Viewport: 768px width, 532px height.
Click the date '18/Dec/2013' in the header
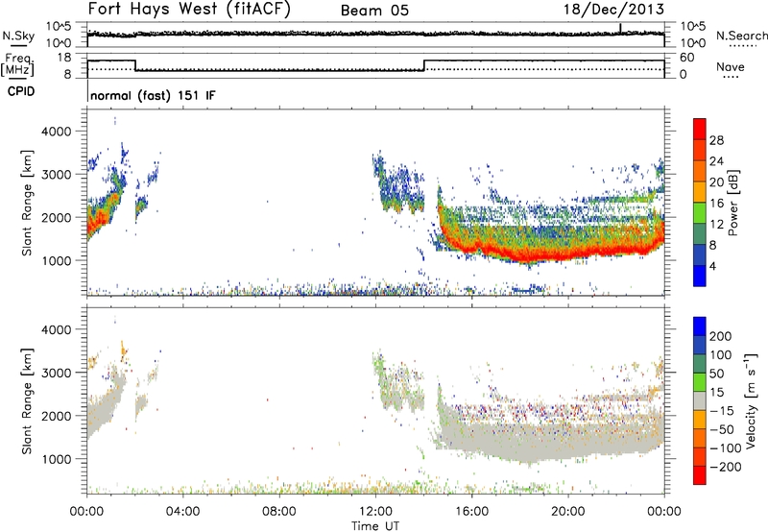[x=613, y=10]
